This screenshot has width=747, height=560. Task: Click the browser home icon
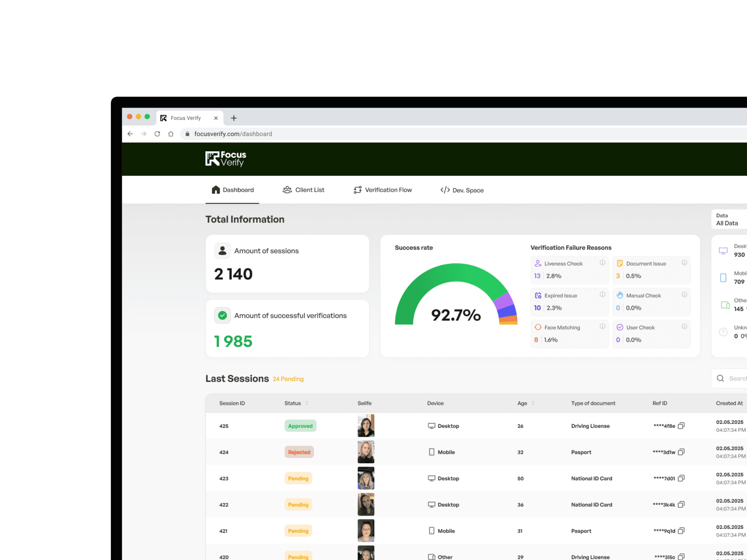[x=171, y=134]
